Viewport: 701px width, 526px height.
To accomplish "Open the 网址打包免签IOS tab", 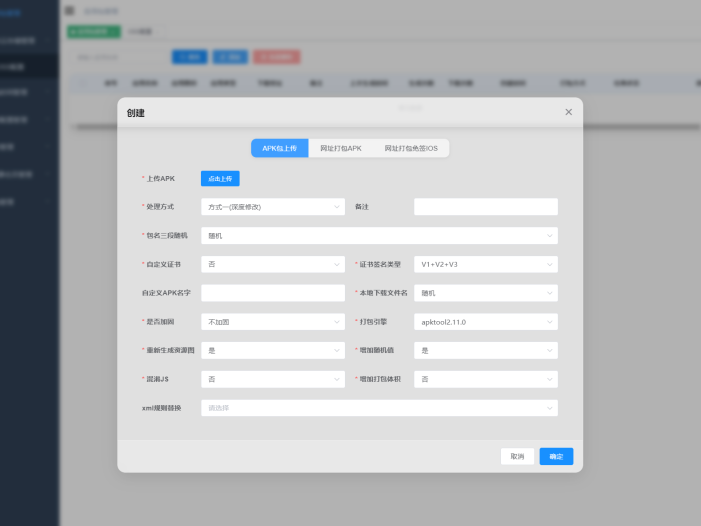I will (x=411, y=148).
